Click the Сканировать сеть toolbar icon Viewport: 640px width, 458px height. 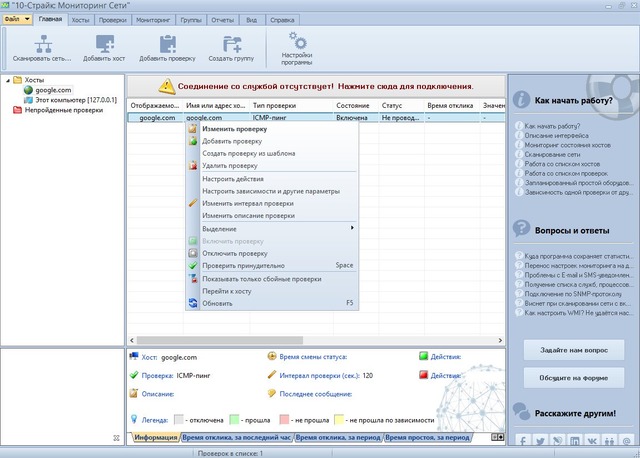[43, 43]
